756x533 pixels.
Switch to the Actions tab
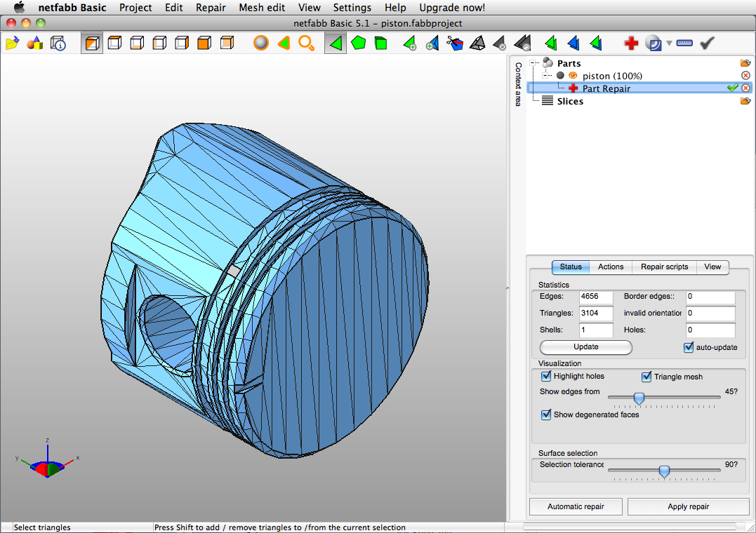click(x=610, y=266)
